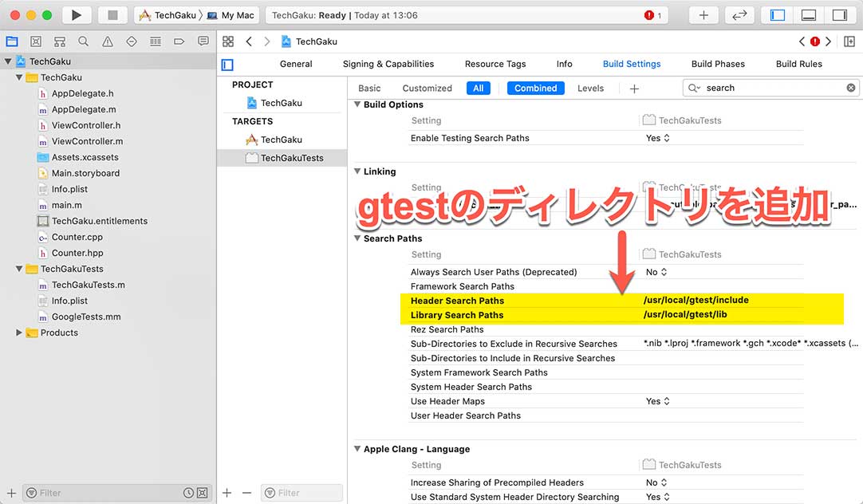Filter settings to Basic
The width and height of the screenshot is (863, 504).
(368, 88)
